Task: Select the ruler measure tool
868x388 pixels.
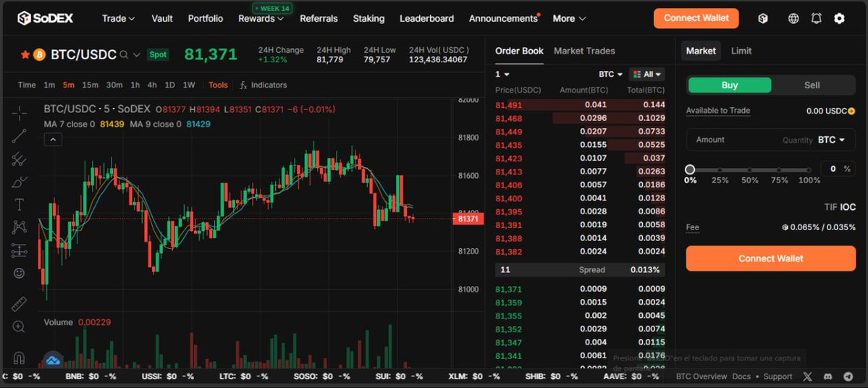Action: [20, 304]
